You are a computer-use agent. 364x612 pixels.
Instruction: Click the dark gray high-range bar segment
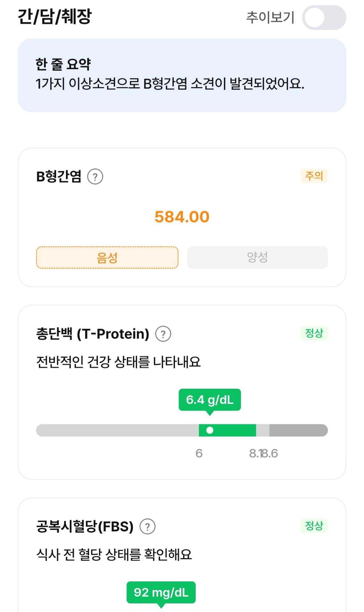pos(298,430)
